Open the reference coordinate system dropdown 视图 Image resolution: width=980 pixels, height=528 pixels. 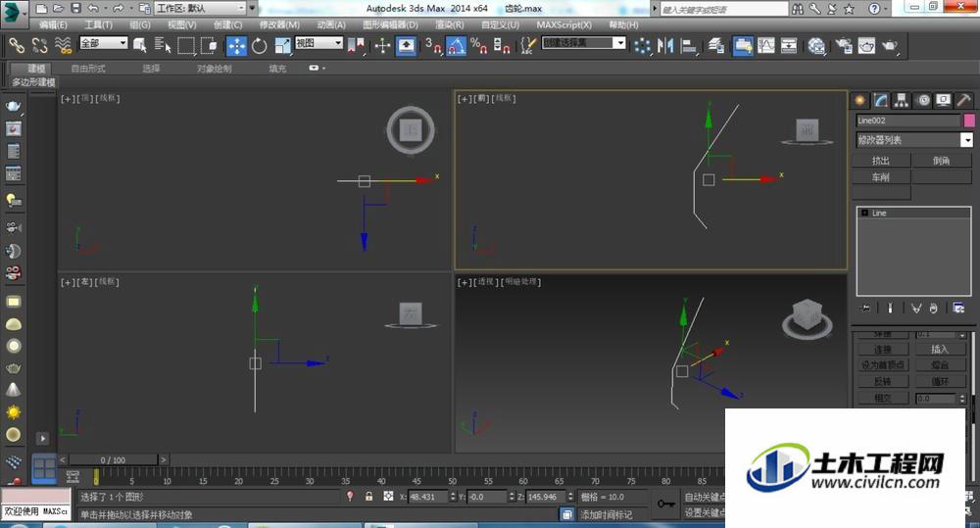318,42
